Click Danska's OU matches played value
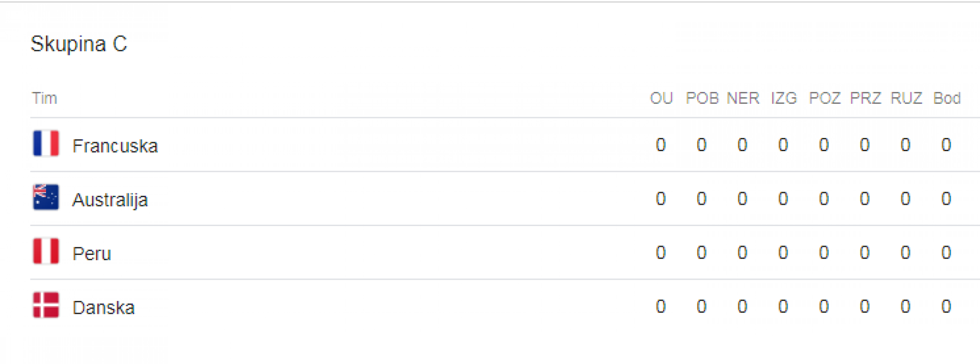Screen dimensions: 980x364 click(661, 307)
